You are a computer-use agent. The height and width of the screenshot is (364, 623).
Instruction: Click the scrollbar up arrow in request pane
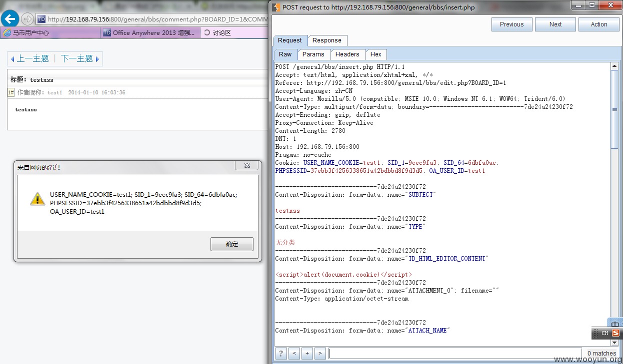(x=614, y=66)
